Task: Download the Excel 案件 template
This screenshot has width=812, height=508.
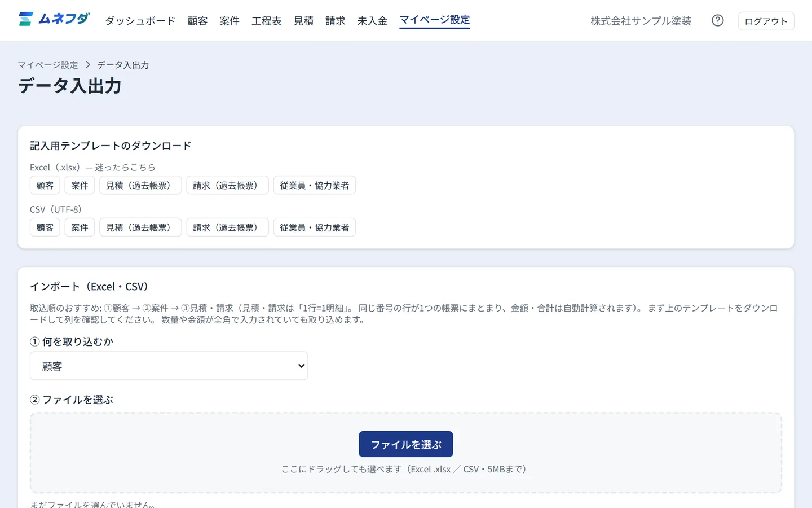Action: (80, 185)
